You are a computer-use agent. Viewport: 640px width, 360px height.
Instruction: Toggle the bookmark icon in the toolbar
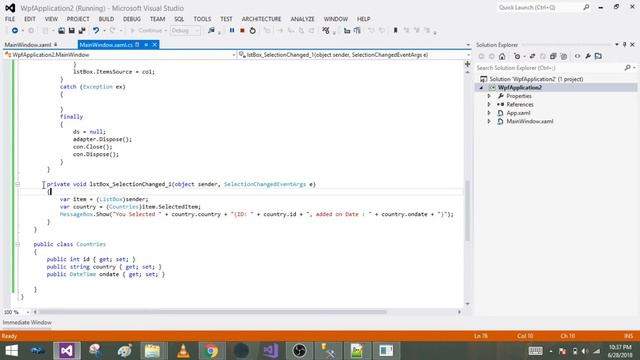click(x=396, y=31)
